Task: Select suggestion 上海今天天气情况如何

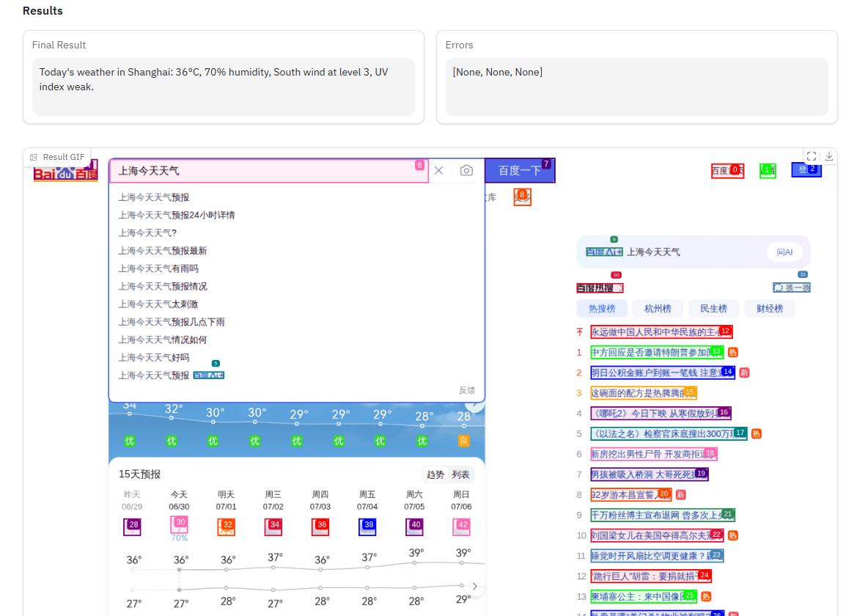Action: [x=163, y=340]
